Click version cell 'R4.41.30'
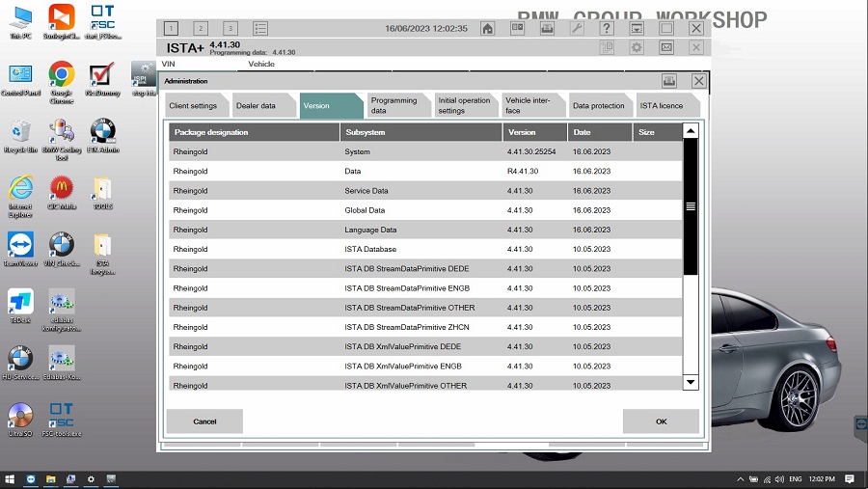Viewport: 868px width, 489px height. pos(523,171)
